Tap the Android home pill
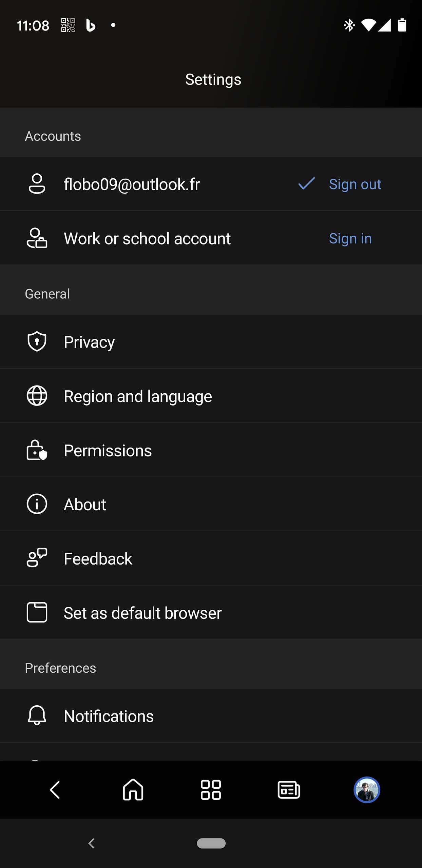The width and height of the screenshot is (422, 868). pyautogui.click(x=211, y=843)
